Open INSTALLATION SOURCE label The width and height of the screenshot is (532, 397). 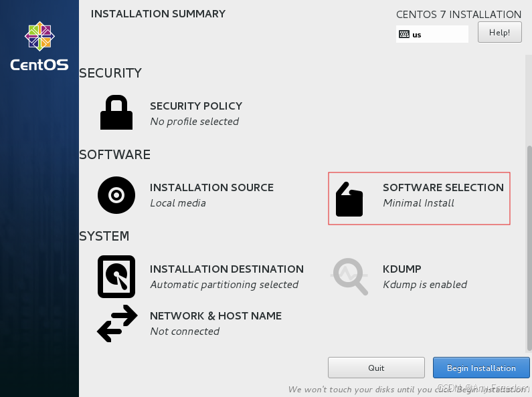(211, 188)
